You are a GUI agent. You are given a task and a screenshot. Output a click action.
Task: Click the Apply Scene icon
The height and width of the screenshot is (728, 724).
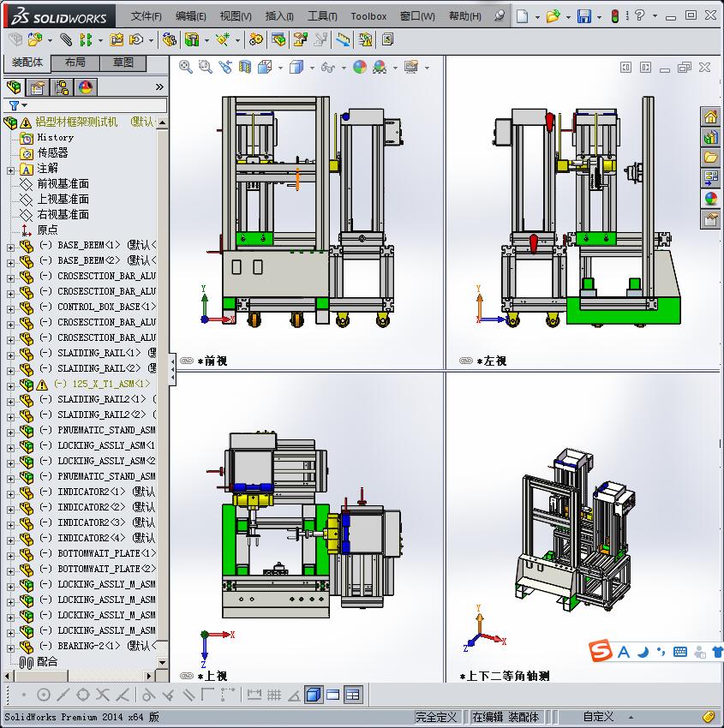coord(380,68)
